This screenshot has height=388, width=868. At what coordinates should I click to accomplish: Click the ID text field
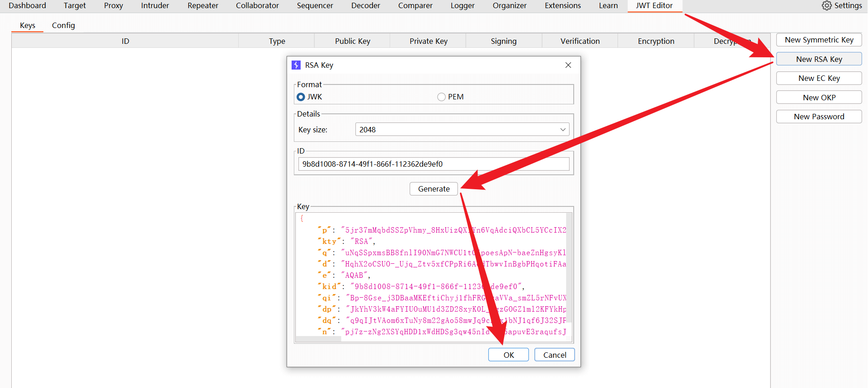pos(433,164)
